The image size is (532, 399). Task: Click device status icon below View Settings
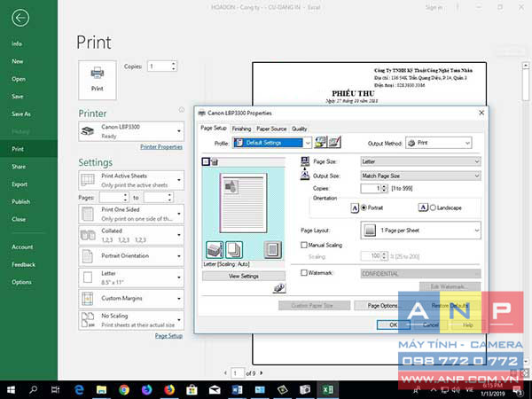tap(279, 288)
